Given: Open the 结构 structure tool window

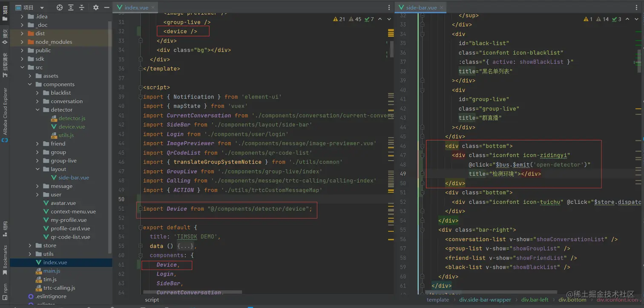Looking at the screenshot, I should point(5,229).
